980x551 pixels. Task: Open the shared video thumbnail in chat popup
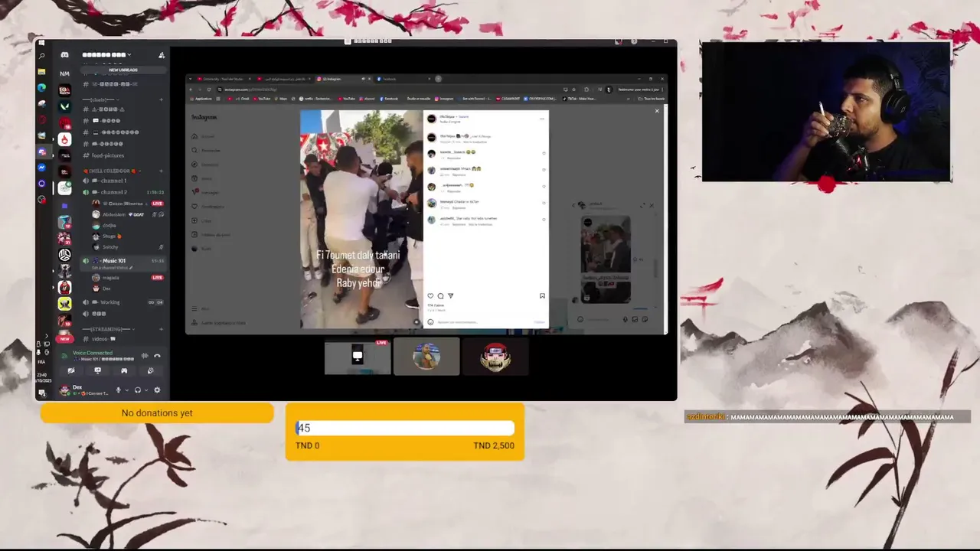606,259
